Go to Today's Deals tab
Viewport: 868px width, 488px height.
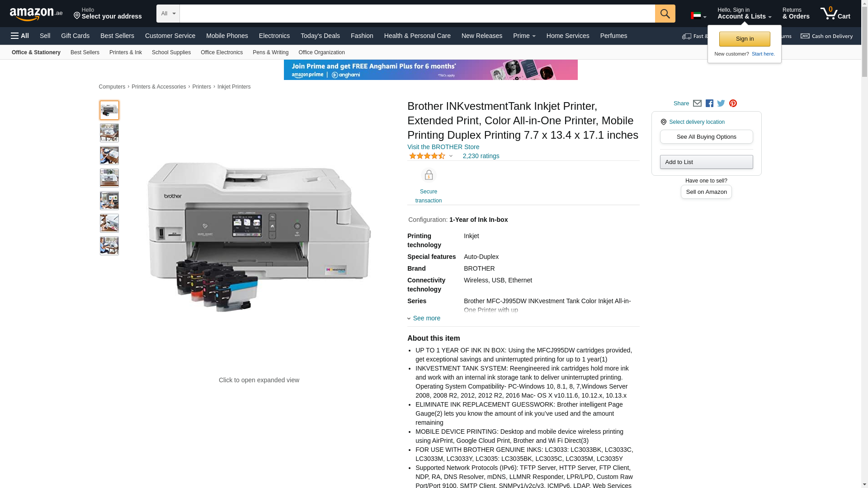click(x=320, y=36)
